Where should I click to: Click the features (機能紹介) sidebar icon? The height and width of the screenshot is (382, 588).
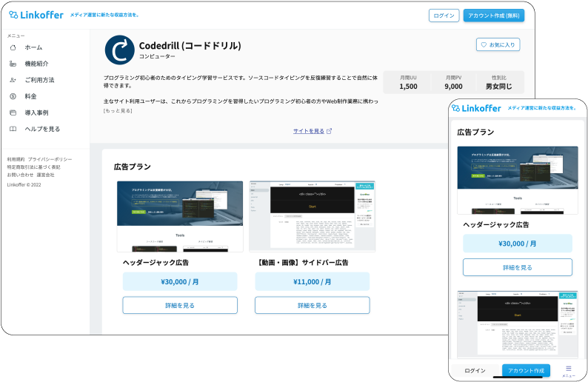click(13, 64)
